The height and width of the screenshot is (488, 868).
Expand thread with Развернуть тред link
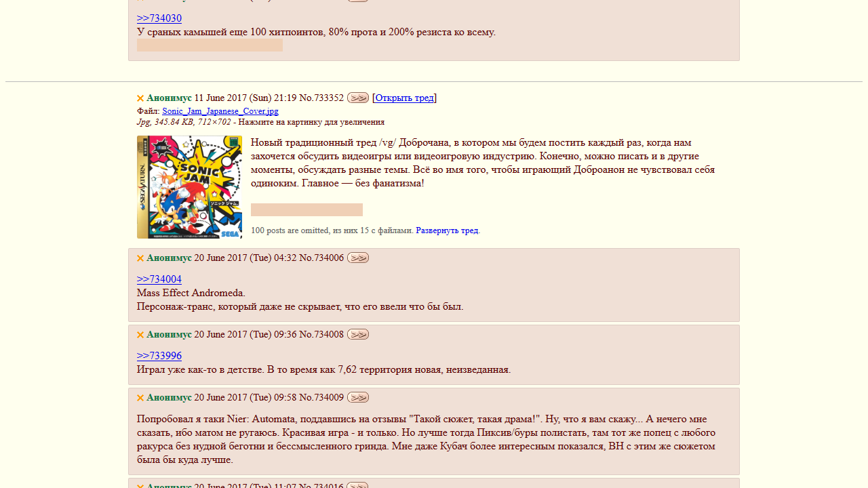pyautogui.click(x=447, y=230)
